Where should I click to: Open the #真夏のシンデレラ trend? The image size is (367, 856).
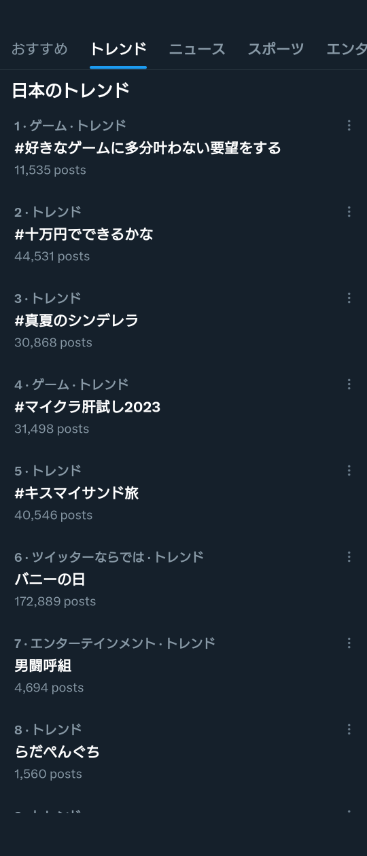(x=184, y=320)
